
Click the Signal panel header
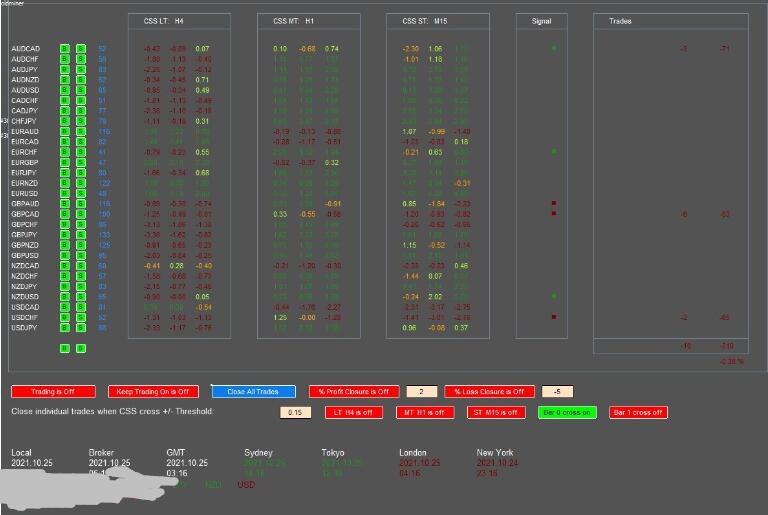541,21
